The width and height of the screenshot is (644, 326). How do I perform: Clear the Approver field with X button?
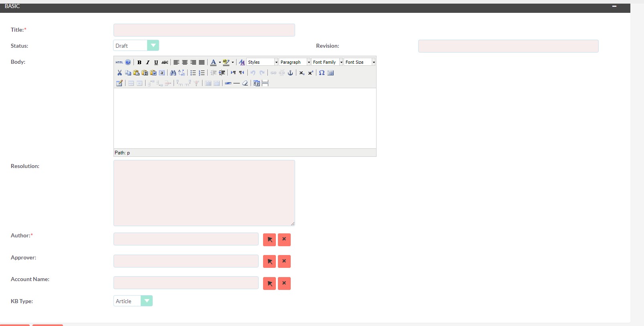[x=284, y=261]
